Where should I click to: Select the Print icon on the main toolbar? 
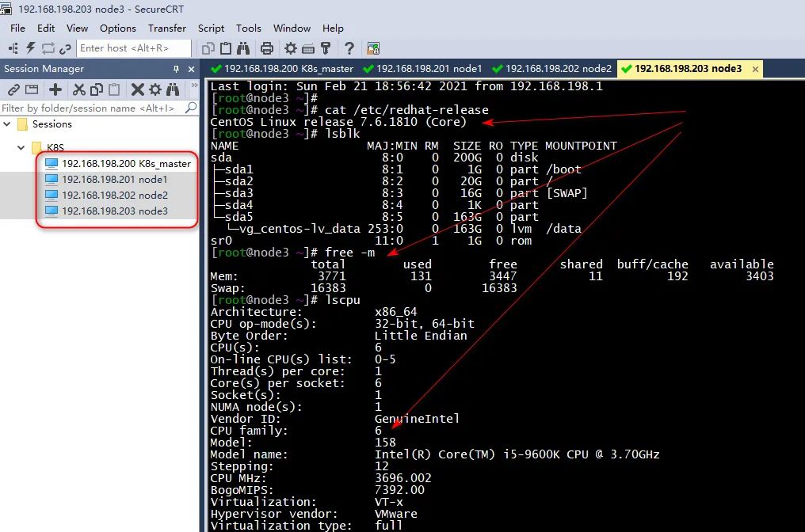[267, 47]
